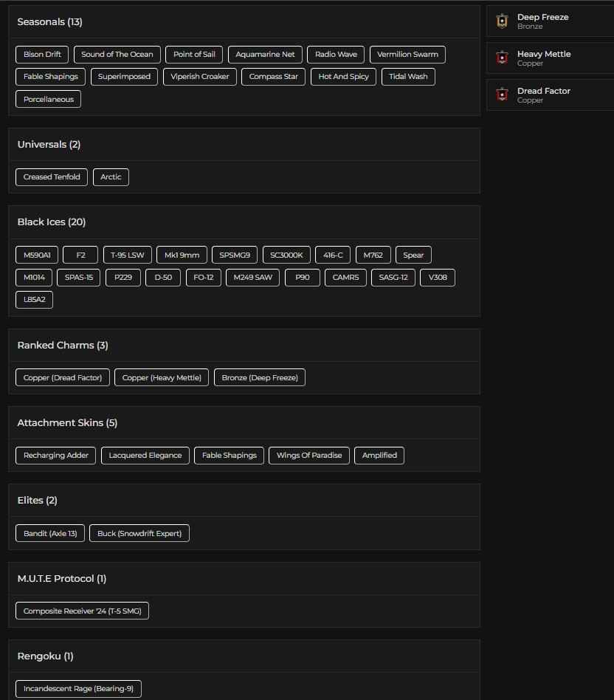614x700 pixels.
Task: Choose the Arctic universal skin
Action: (111, 176)
